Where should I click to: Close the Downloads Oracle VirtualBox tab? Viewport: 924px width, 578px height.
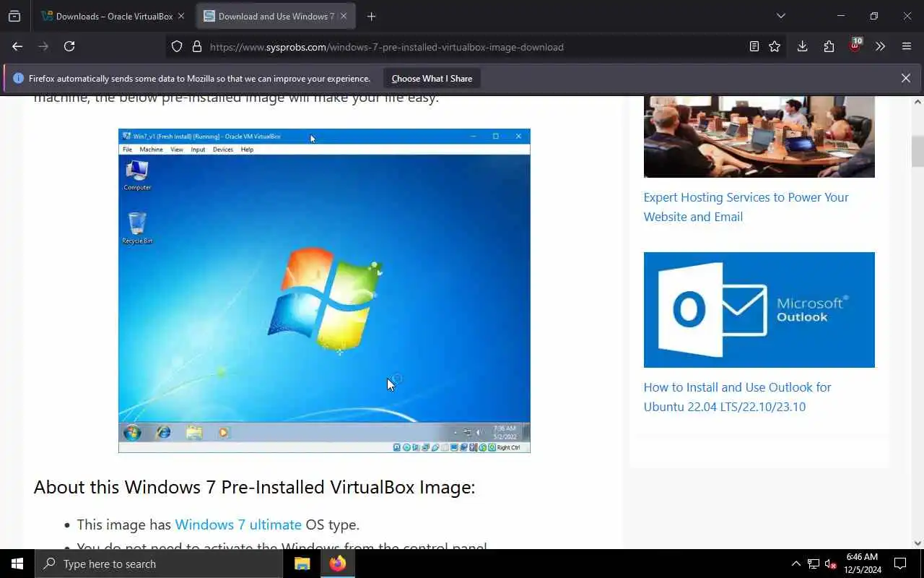click(x=180, y=16)
